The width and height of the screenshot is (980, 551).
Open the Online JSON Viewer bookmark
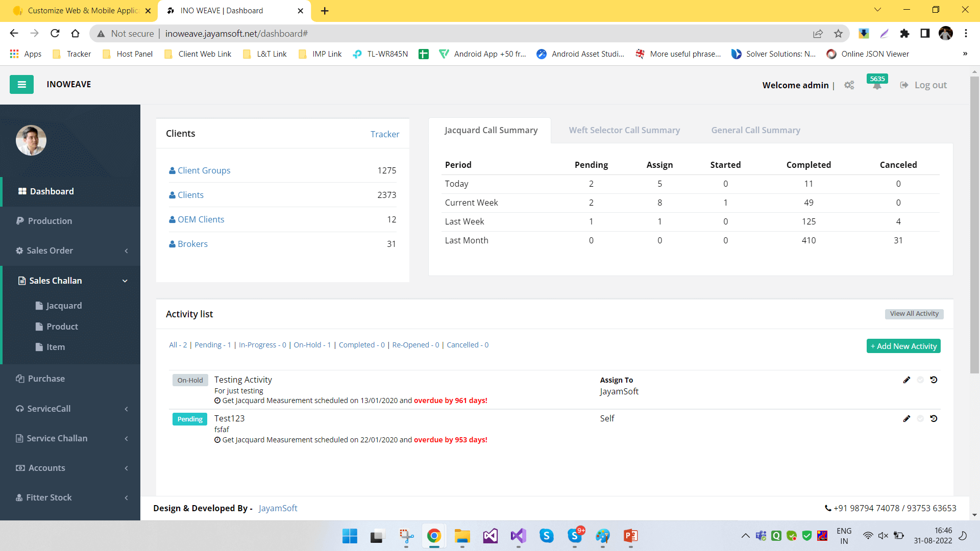click(x=868, y=54)
